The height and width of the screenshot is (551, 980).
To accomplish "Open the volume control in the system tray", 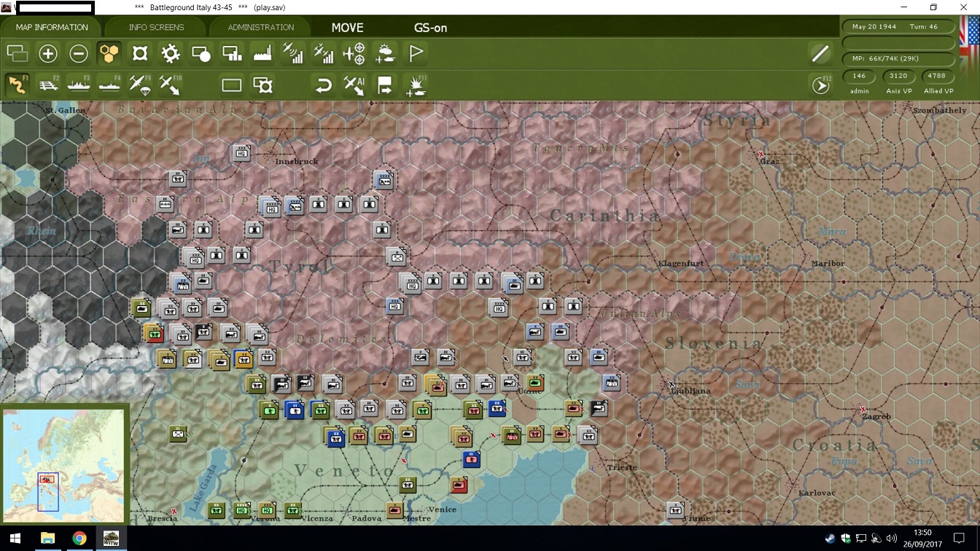I will click(x=892, y=539).
